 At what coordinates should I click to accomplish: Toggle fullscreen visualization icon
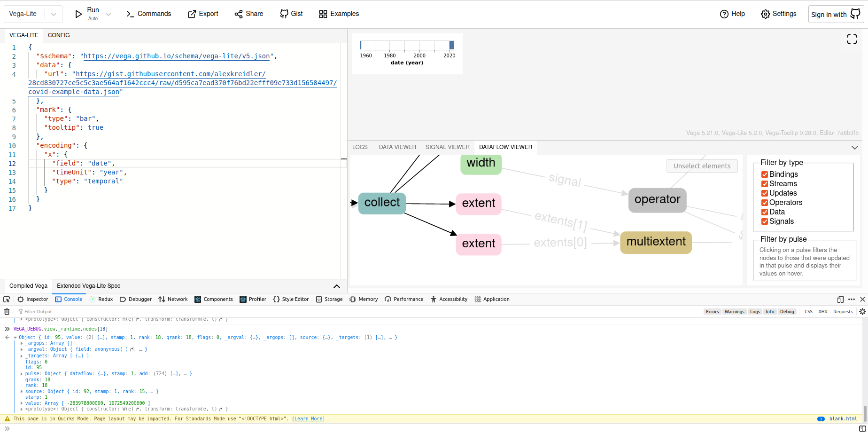tap(852, 39)
